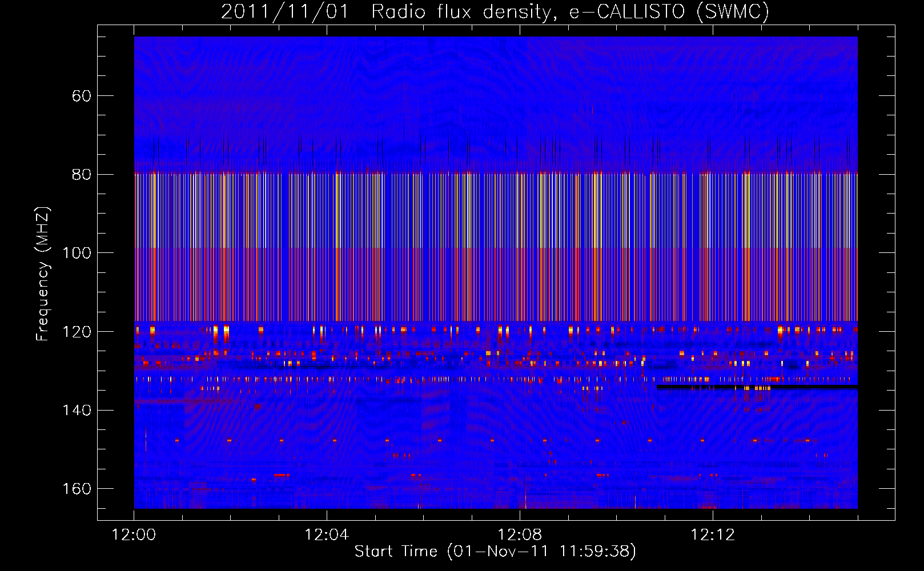Click the '60' frequency tick label
Image resolution: width=924 pixels, height=571 pixels.
click(82, 96)
